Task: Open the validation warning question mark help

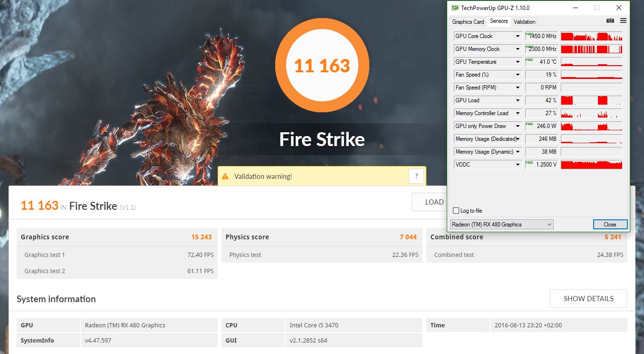Action: pyautogui.click(x=416, y=176)
